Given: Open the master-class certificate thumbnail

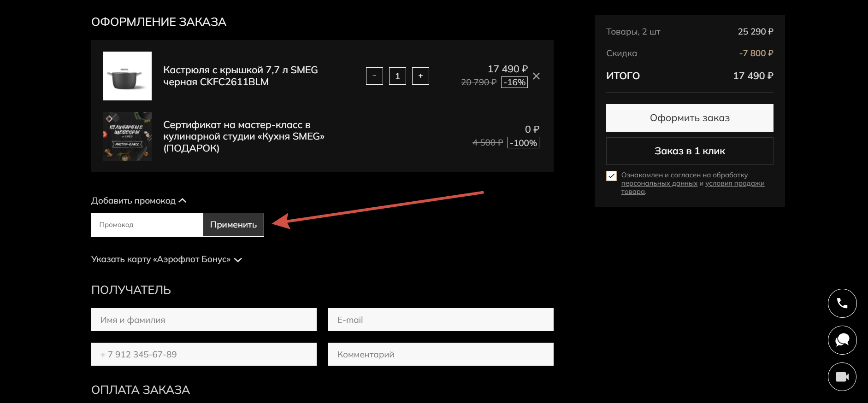Looking at the screenshot, I should coord(127,136).
